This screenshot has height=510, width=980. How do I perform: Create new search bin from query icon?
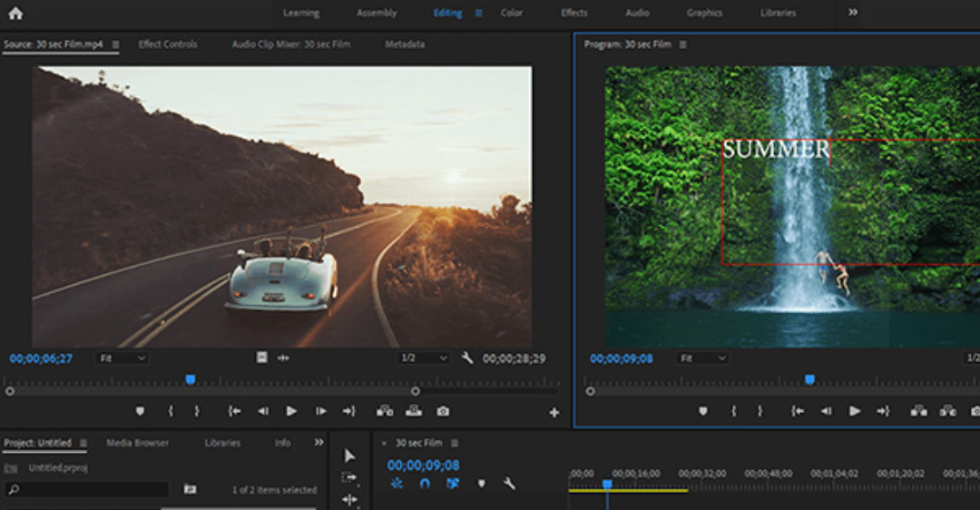pos(190,489)
